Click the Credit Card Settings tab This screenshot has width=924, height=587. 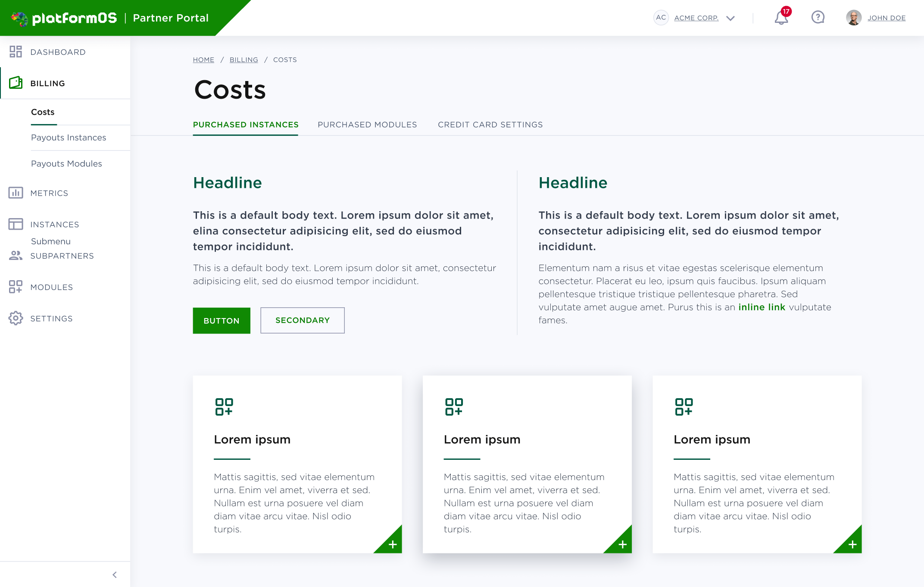(490, 125)
